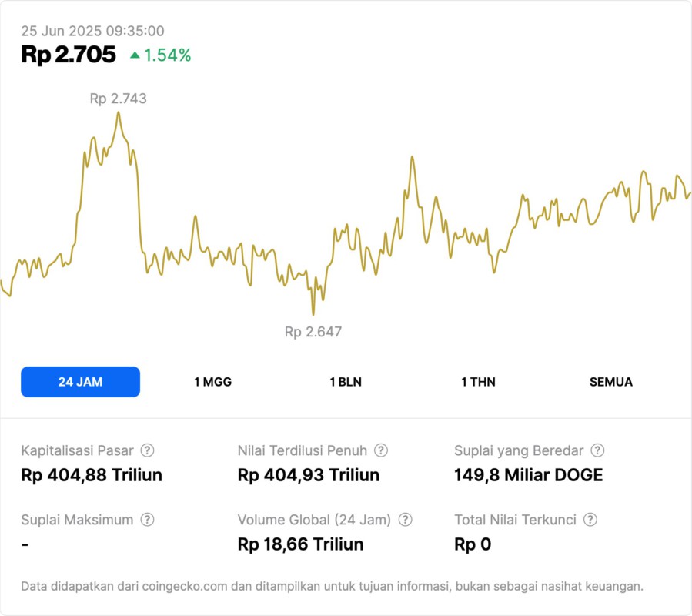This screenshot has height=616, width=692.
Task: Open the Total Nilai Terkunci help icon
Action: click(590, 520)
